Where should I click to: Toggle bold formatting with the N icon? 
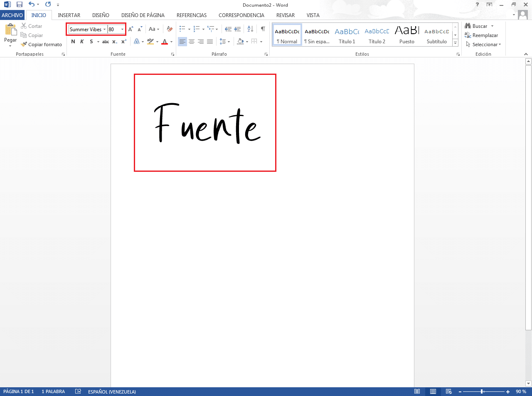[73, 42]
